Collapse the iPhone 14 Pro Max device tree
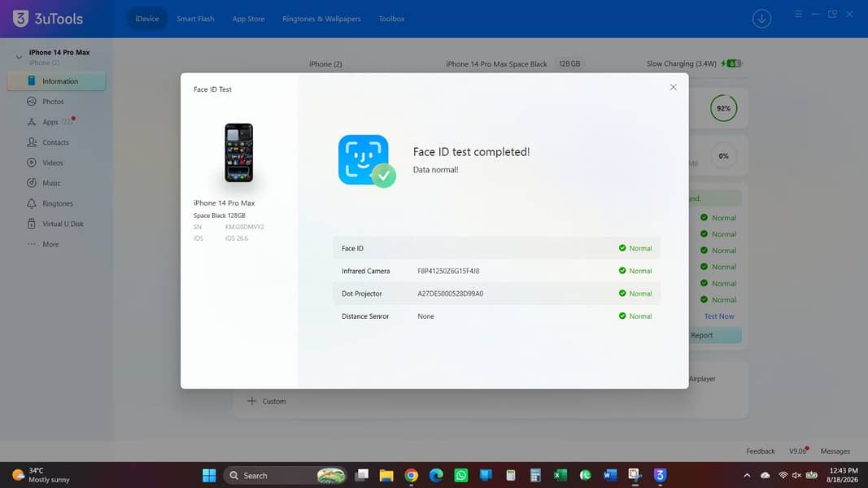Screen dimensions: 868x488 coord(18,57)
